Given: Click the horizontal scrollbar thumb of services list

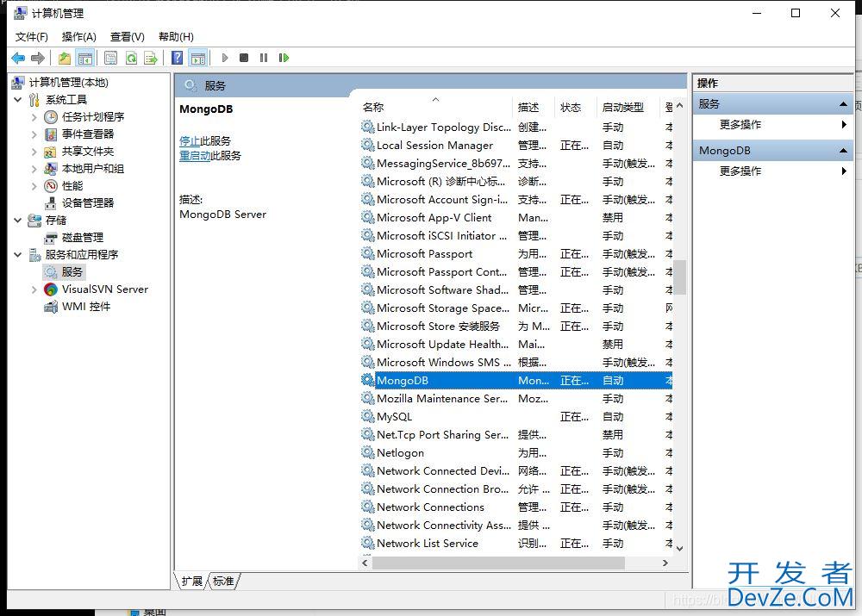Looking at the screenshot, I should pyautogui.click(x=498, y=563).
